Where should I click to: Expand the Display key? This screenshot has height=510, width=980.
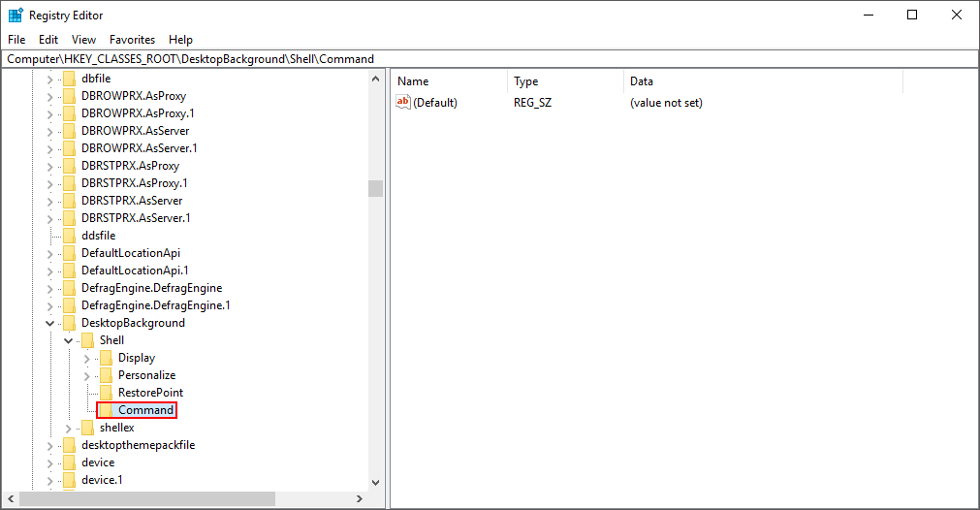(87, 359)
